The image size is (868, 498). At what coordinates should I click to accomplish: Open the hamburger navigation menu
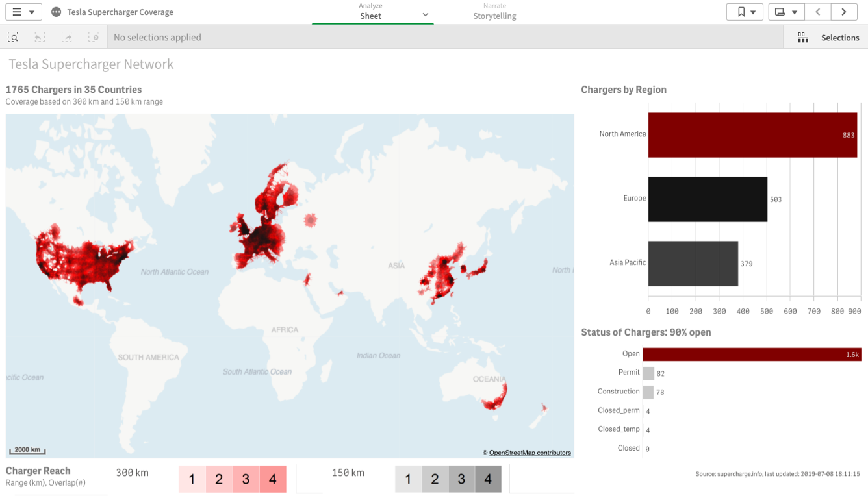click(x=23, y=12)
